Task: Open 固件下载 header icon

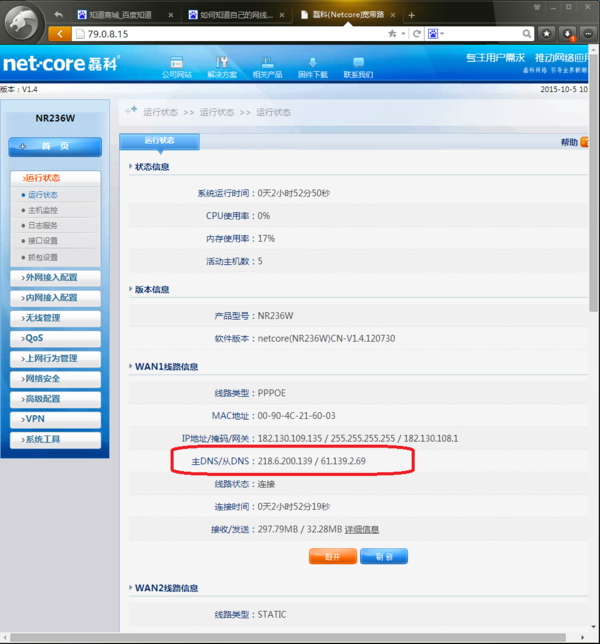Action: [313, 67]
